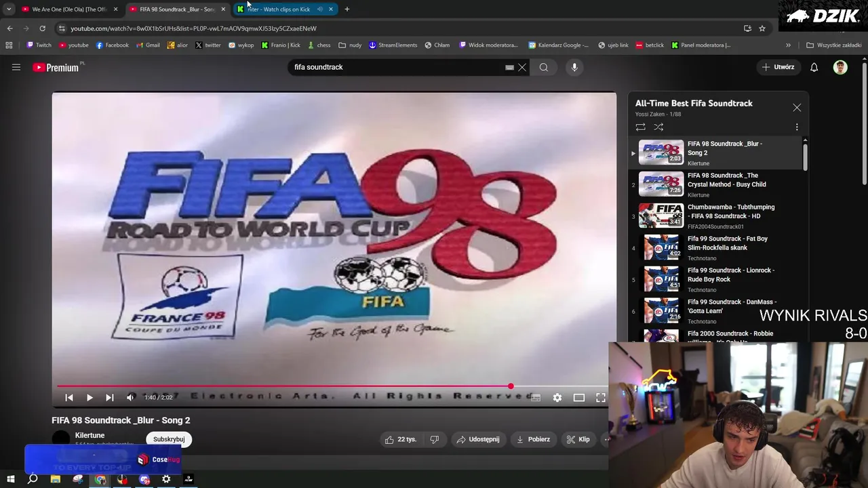Skip to the previous video in the player
The image size is (868, 488).
(69, 398)
